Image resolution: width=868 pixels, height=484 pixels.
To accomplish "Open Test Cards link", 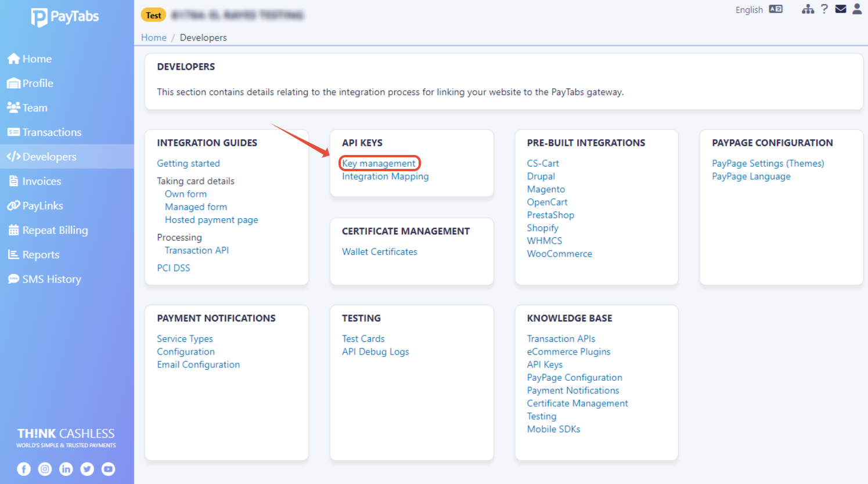I will click(363, 339).
